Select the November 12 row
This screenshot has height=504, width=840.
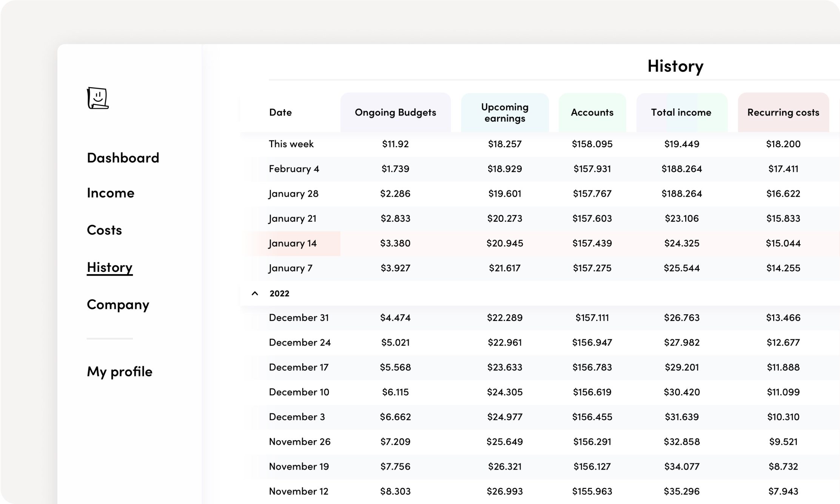(540, 491)
